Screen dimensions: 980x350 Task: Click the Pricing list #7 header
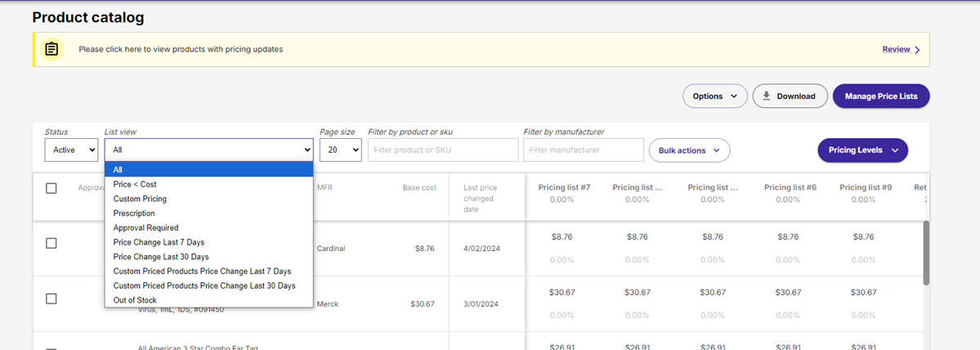point(564,187)
